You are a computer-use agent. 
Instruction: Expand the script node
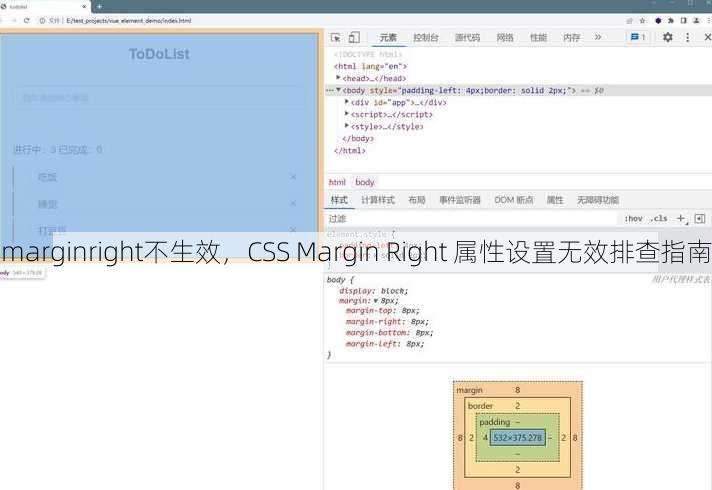[347, 114]
